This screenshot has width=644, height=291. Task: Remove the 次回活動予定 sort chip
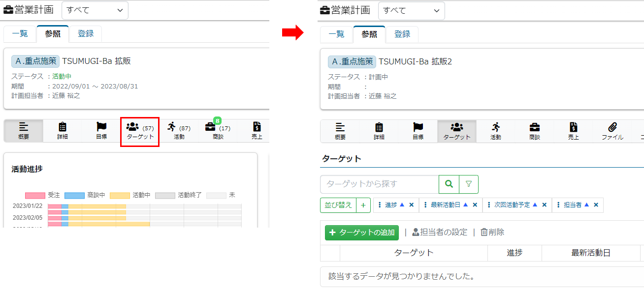(x=545, y=205)
